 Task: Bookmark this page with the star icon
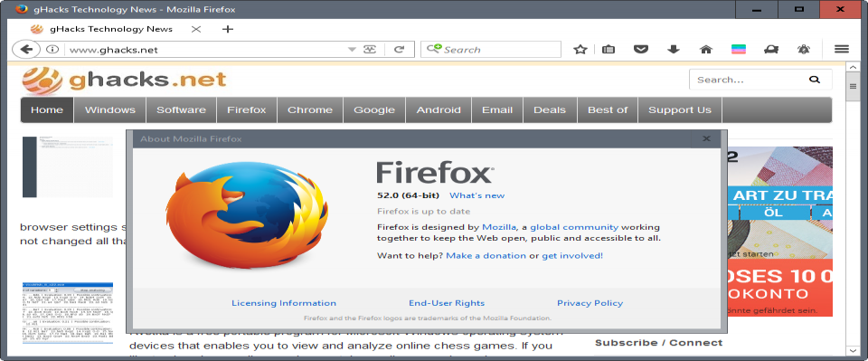[580, 49]
